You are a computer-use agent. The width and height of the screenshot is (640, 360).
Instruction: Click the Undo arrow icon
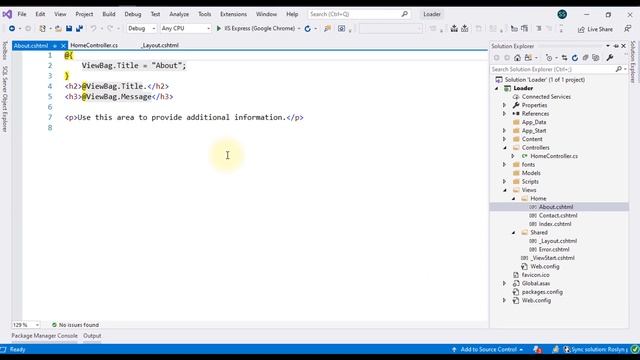tap(93, 29)
